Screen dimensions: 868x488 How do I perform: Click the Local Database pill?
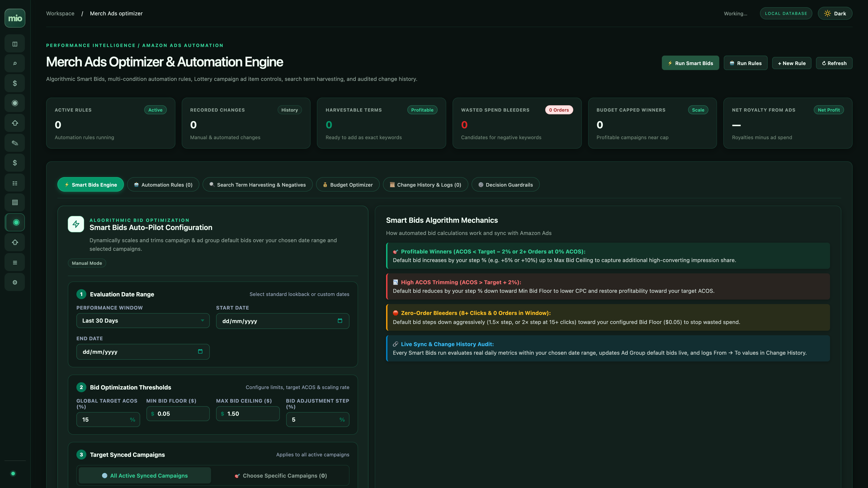[786, 14]
